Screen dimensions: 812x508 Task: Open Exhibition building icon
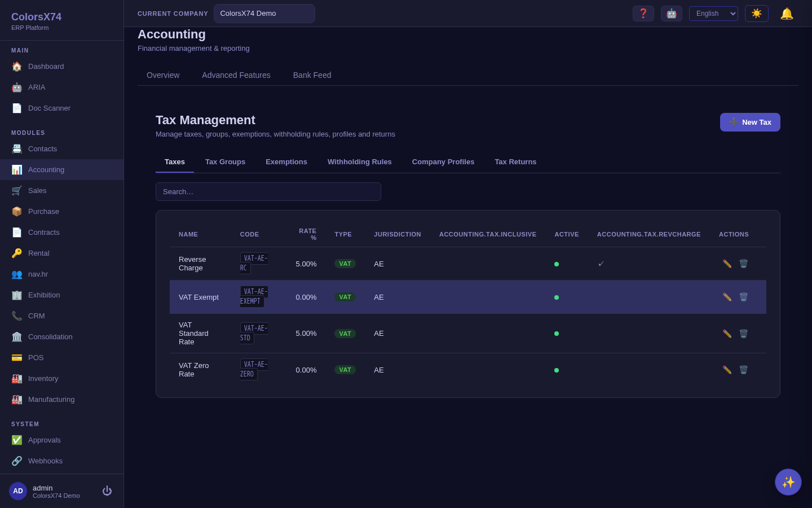click(x=17, y=295)
